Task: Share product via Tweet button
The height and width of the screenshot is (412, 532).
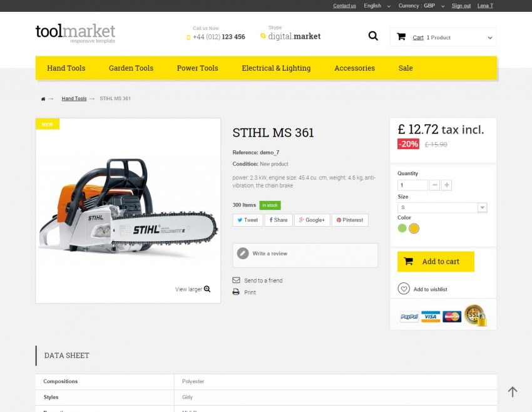Action: tap(248, 220)
